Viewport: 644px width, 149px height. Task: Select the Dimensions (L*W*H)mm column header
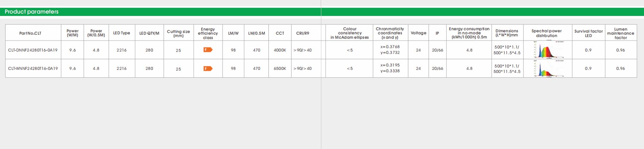point(507,33)
